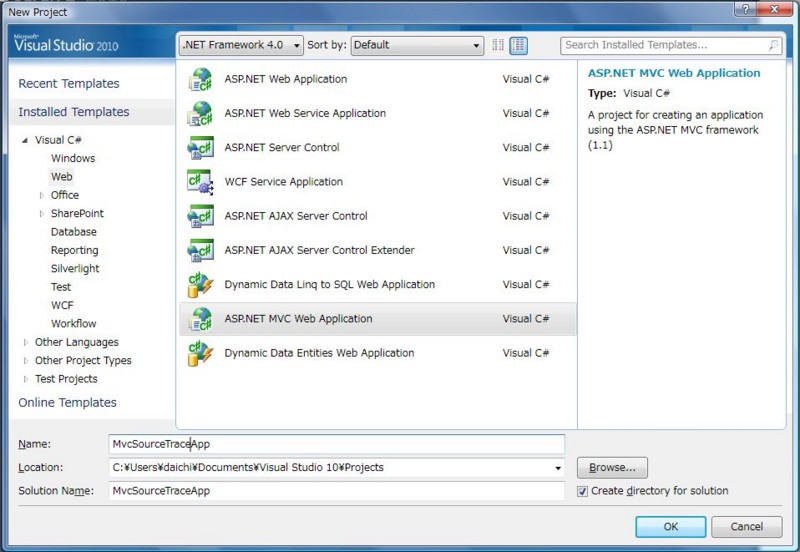The height and width of the screenshot is (552, 800).
Task: Click Dynamic Data Entities Web Application icon
Action: 201,353
